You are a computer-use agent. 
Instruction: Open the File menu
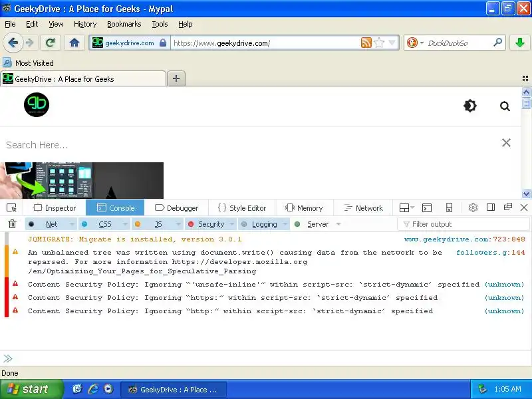(x=10, y=24)
